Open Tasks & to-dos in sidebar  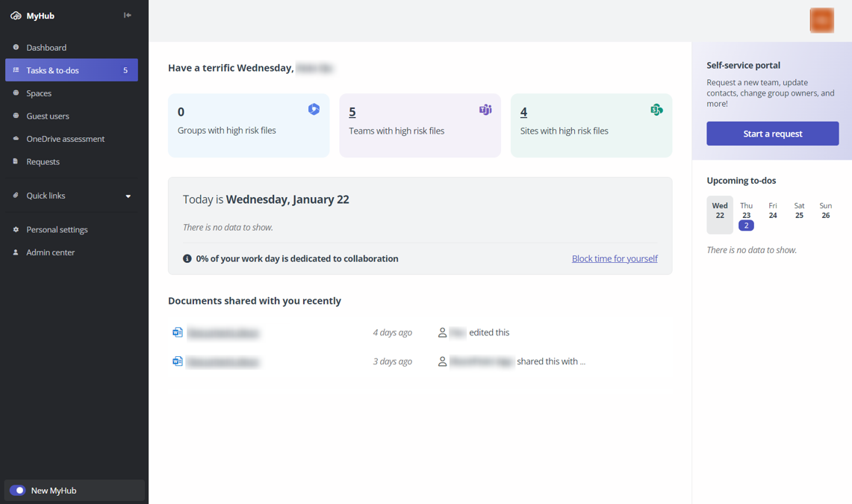coord(72,70)
